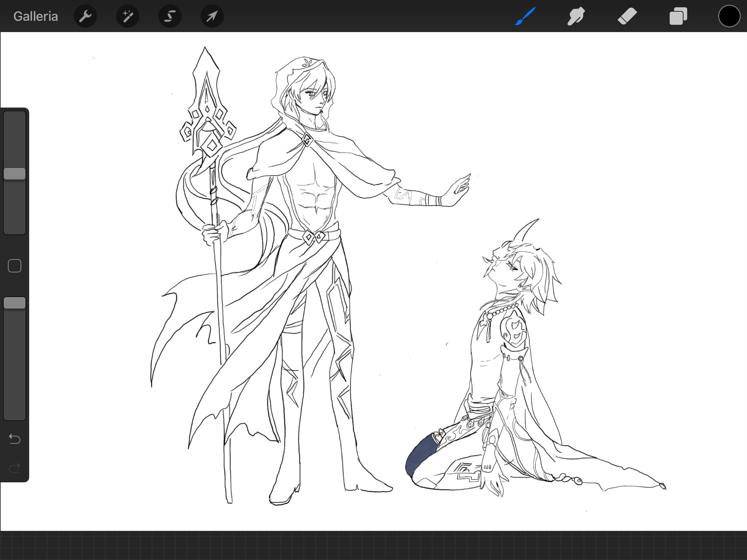Click the brush size slider handle
The height and width of the screenshot is (560, 747).
point(15,174)
